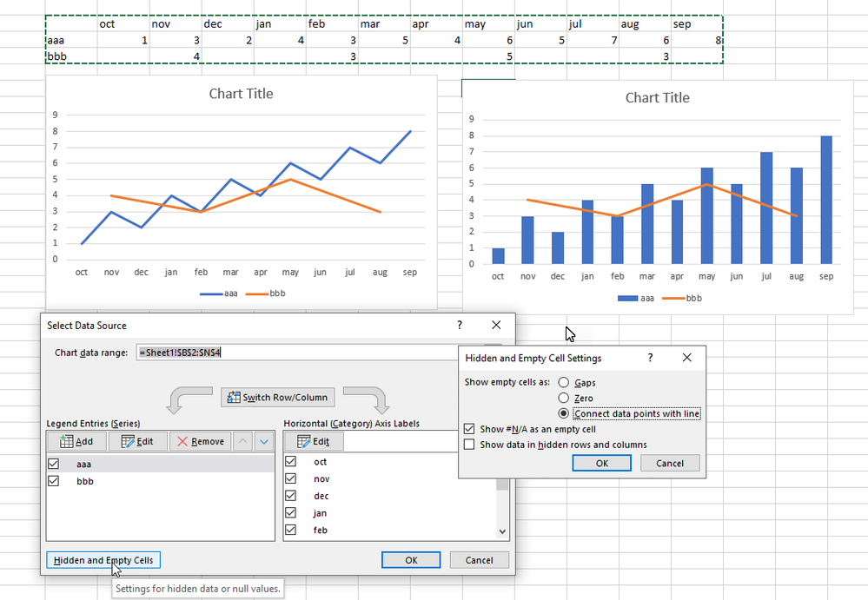Click aaa legend entry in column chart

tap(635, 298)
